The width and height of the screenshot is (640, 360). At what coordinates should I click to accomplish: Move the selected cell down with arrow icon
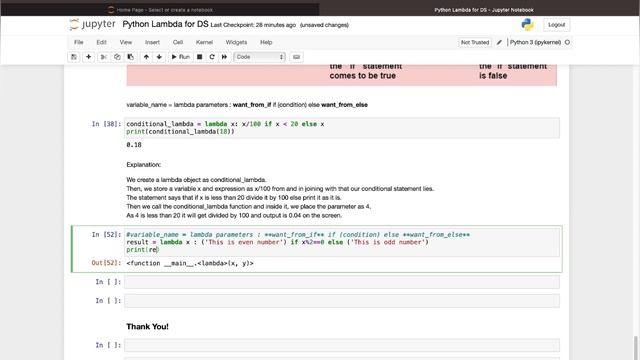[159, 57]
